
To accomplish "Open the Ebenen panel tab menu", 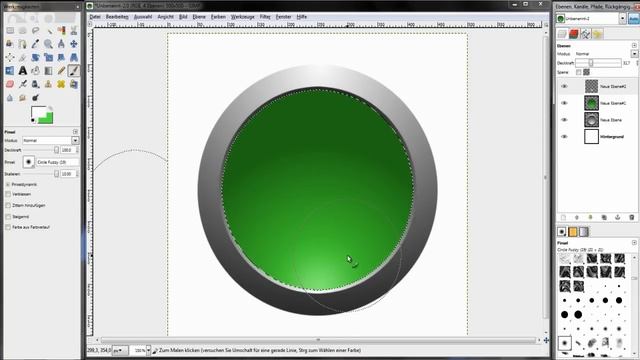I will (x=634, y=46).
